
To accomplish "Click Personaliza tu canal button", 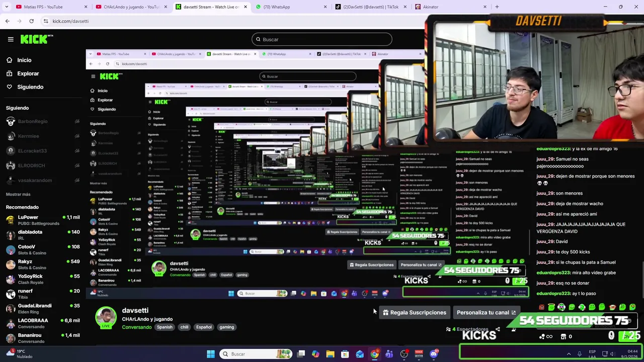I will point(486,313).
